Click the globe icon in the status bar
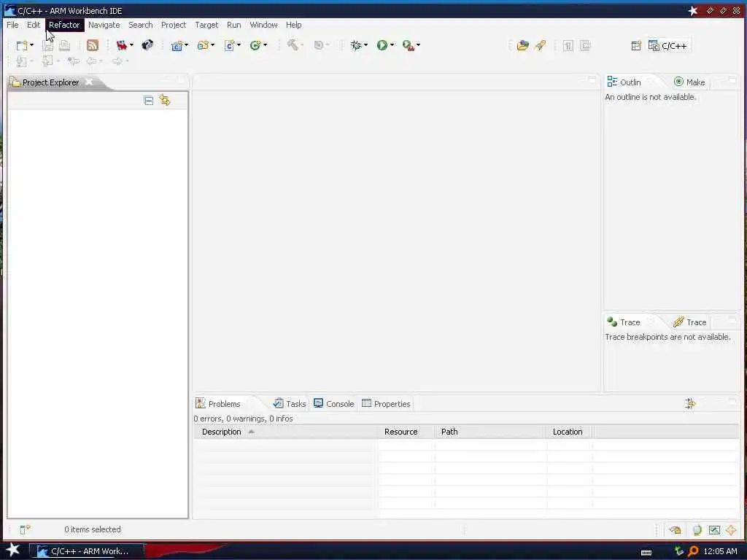747x560 pixels. (697, 530)
